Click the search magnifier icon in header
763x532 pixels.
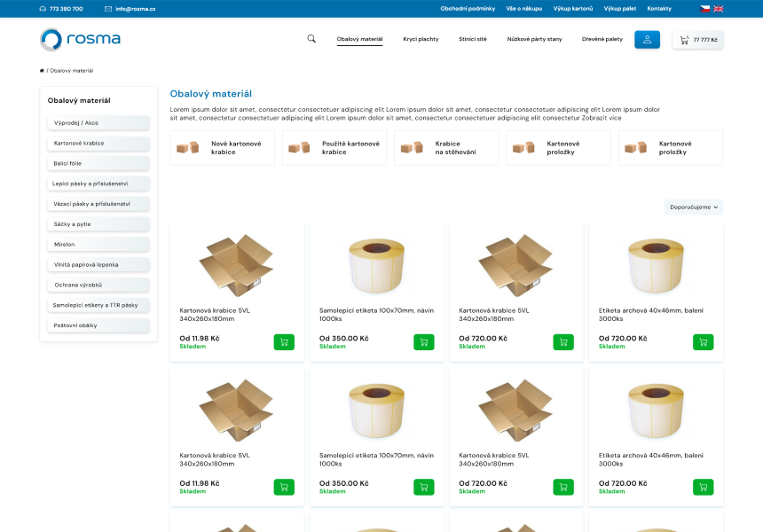[311, 39]
